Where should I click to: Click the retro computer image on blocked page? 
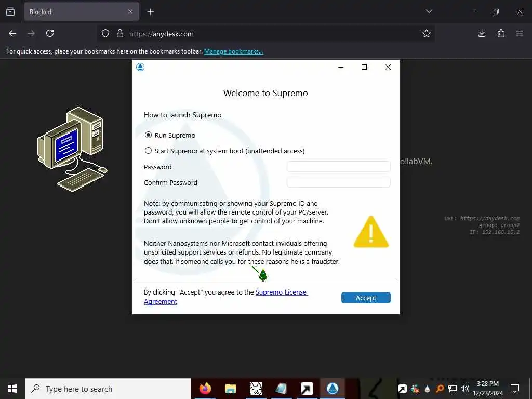tap(73, 149)
